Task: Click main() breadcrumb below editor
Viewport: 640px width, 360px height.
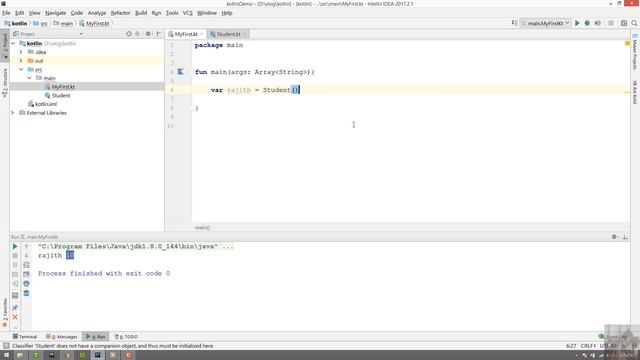Action: coord(202,228)
